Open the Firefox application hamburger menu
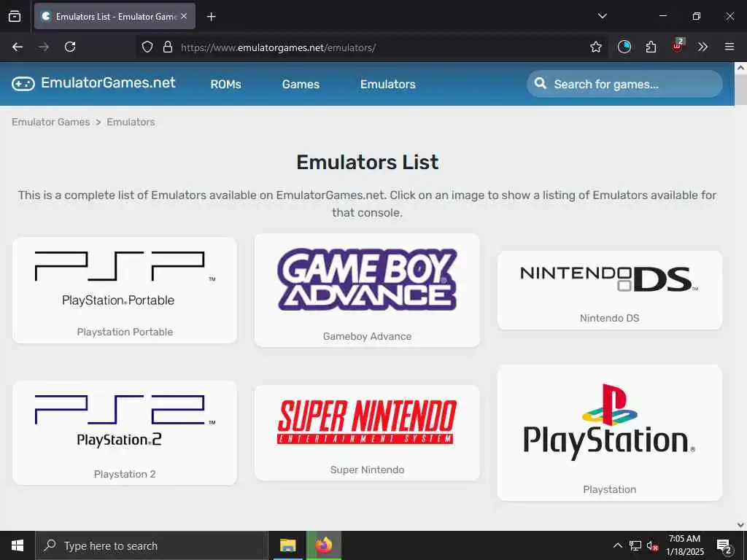This screenshot has width=747, height=560. pos(729,47)
